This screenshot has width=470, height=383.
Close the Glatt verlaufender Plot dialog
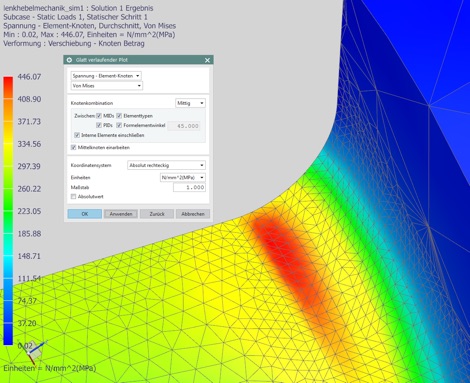point(207,60)
